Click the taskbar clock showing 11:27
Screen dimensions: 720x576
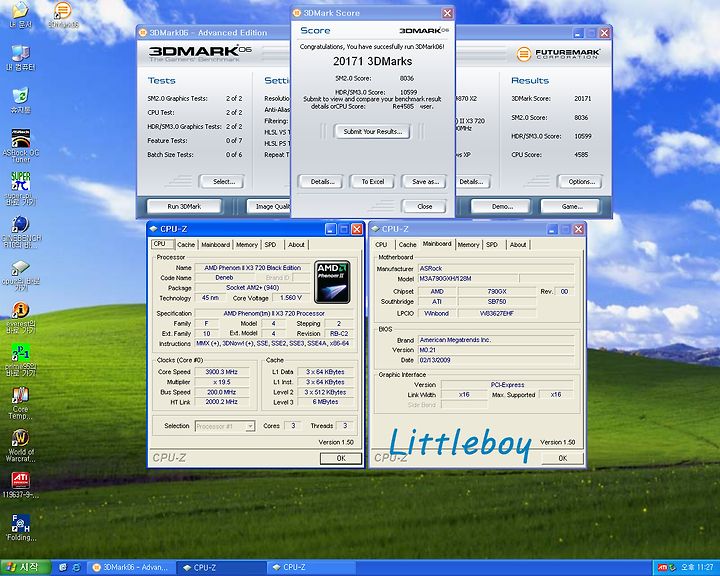(697, 568)
